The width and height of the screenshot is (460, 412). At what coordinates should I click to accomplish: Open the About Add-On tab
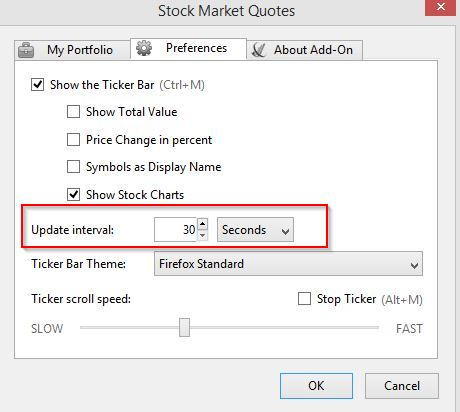(x=304, y=50)
